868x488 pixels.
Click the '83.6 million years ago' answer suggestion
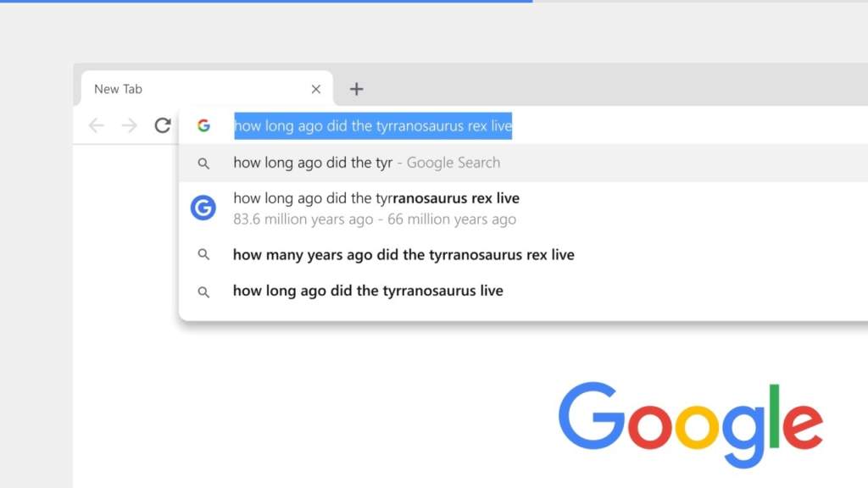pyautogui.click(x=376, y=219)
